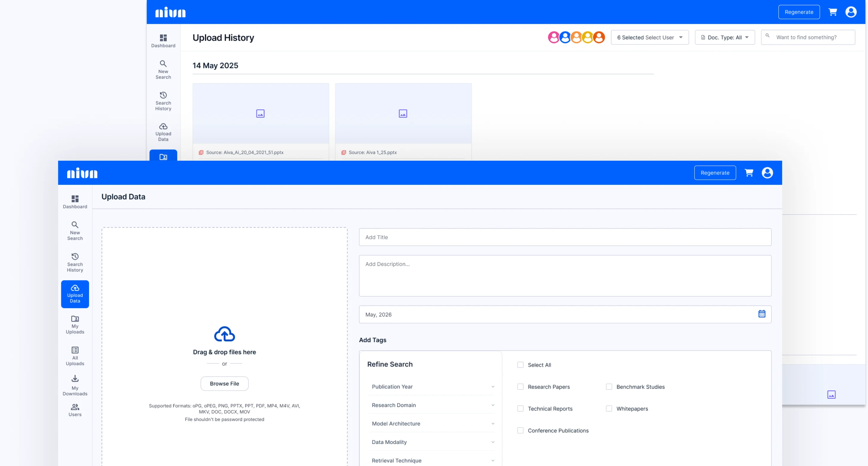Click image placeholder thumbnail at right edge
868x466 pixels.
tap(831, 395)
